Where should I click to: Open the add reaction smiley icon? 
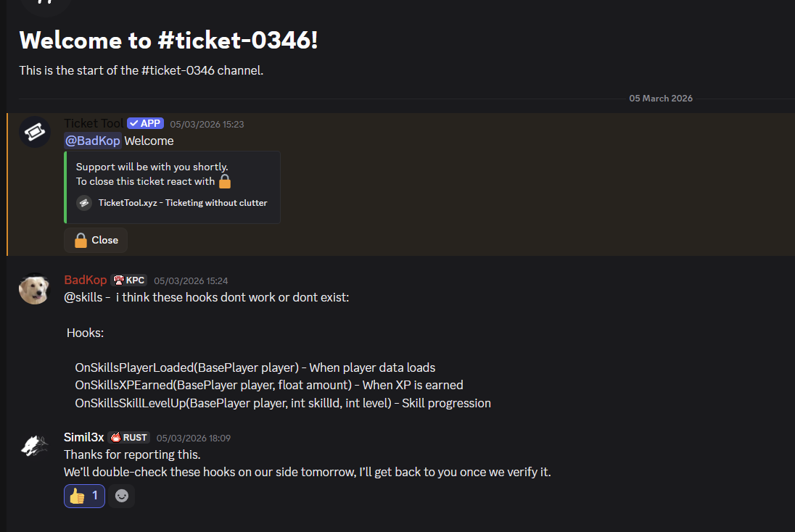pos(121,496)
